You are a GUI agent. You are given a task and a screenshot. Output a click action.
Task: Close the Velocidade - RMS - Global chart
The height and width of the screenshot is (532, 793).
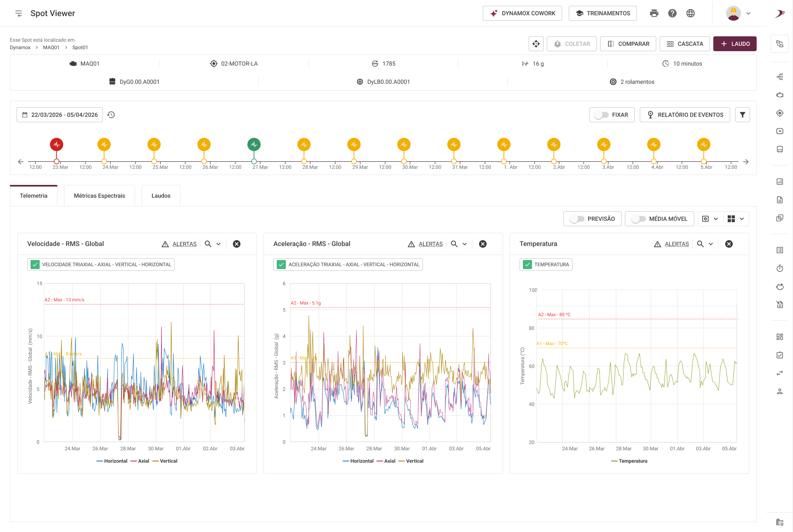pyautogui.click(x=237, y=244)
